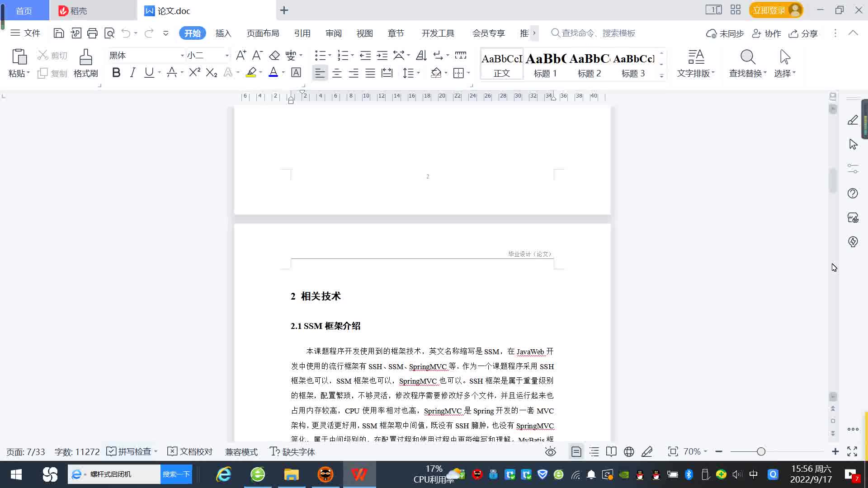The height and width of the screenshot is (488, 868).
Task: Click the search command input field
Action: click(598, 33)
